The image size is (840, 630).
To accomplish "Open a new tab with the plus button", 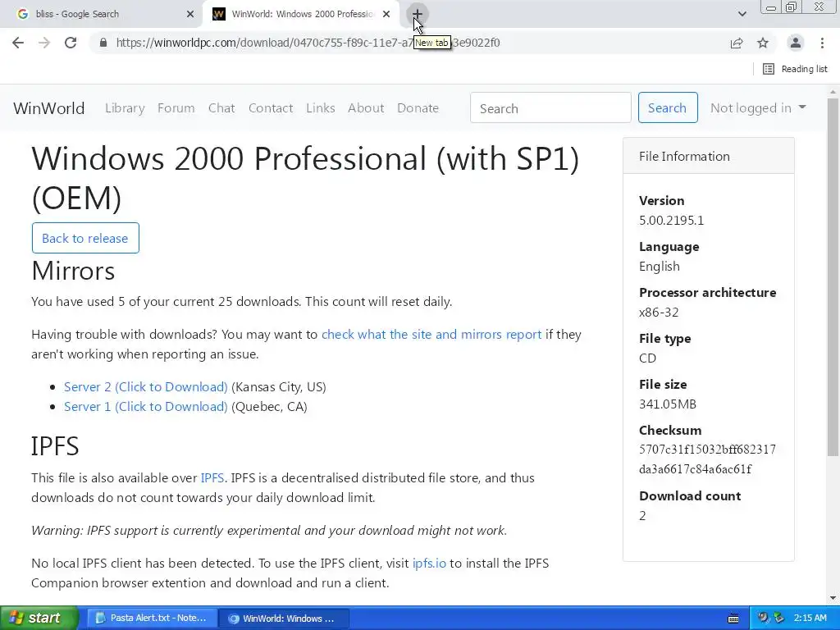I will click(x=418, y=14).
